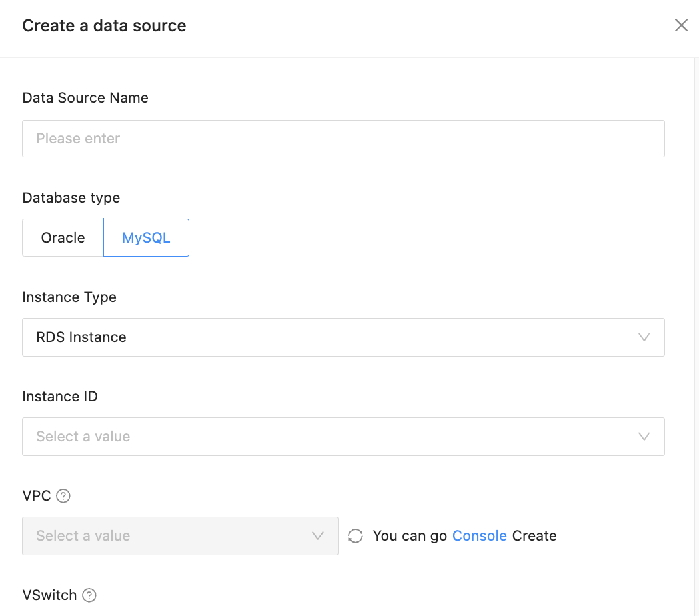Screen dimensions: 699x616
Task: Click the chevron arrow in VPC field
Action: click(x=318, y=536)
